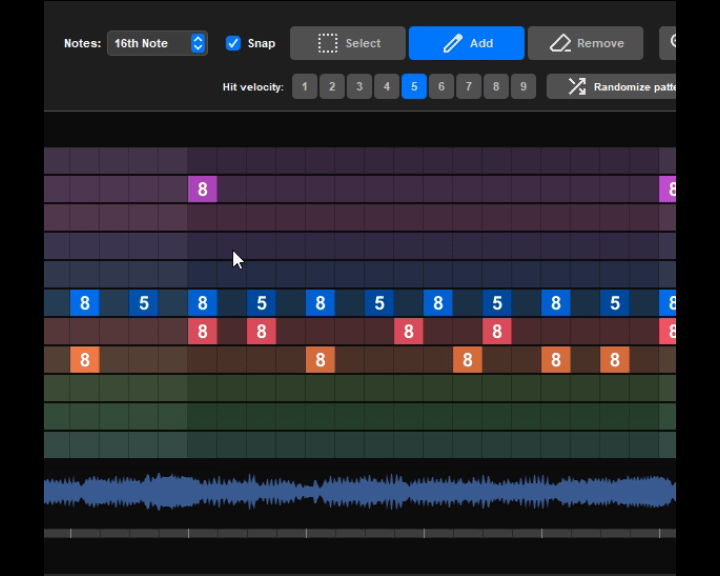Click the purple velocity 8 note
The height and width of the screenshot is (576, 720).
[202, 189]
